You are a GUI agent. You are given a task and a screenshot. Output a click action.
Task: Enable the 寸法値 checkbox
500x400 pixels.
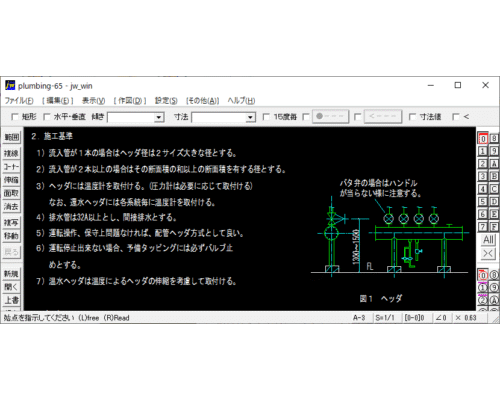click(x=412, y=117)
